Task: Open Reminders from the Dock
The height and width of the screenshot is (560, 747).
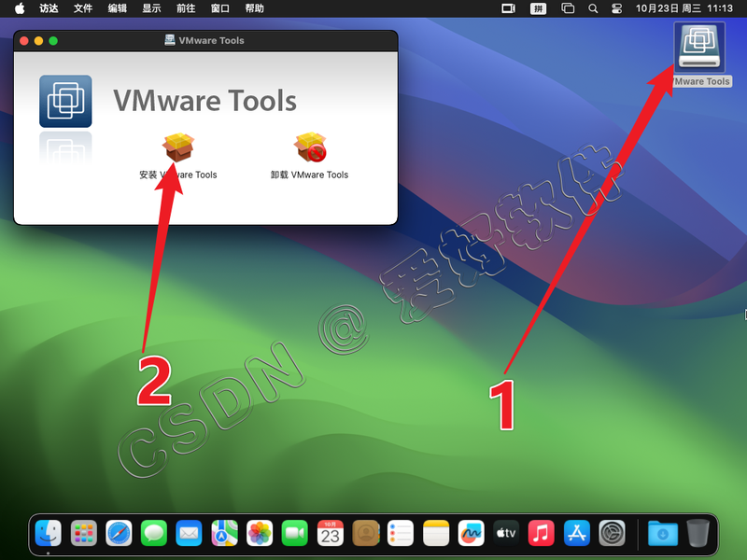Action: [x=401, y=533]
